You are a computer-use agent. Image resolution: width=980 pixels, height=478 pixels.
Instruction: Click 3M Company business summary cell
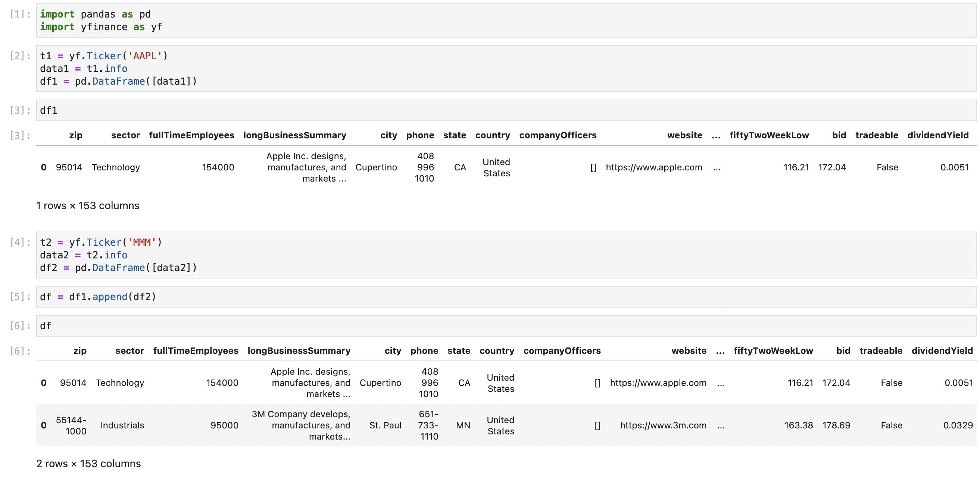click(x=301, y=425)
